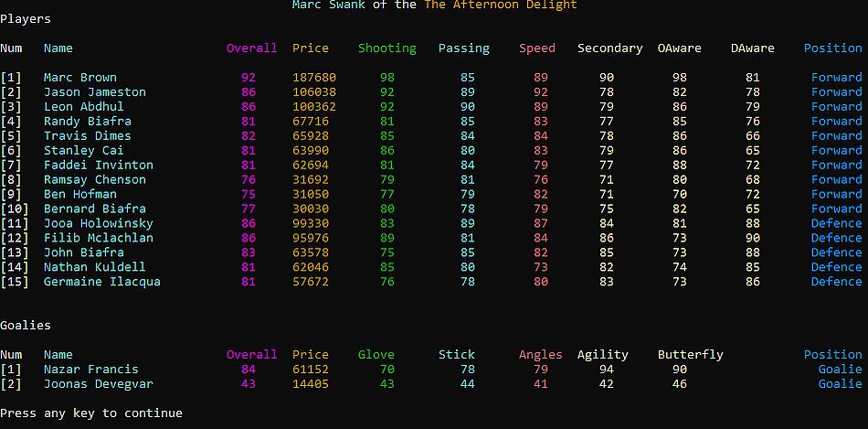
Task: Click the Overall column header for players
Action: click(x=251, y=48)
